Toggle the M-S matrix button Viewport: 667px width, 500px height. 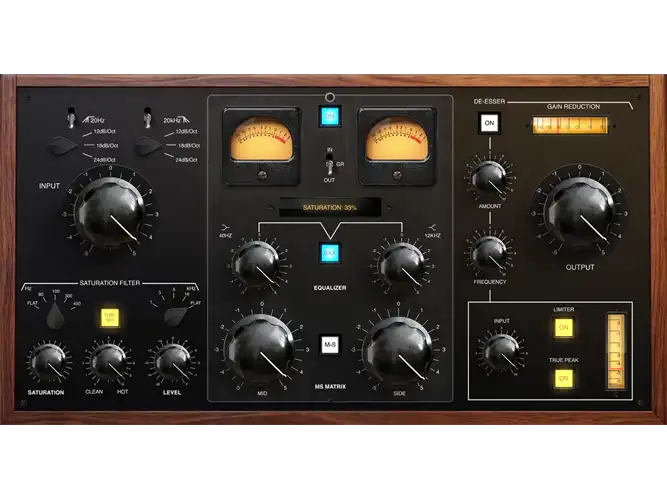330,345
